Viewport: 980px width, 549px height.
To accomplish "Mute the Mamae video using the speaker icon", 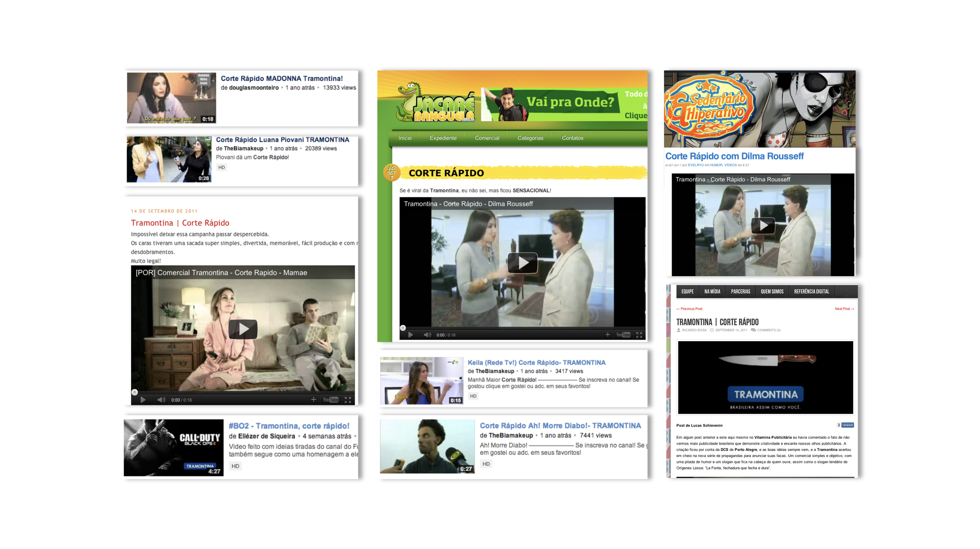I will click(x=161, y=400).
